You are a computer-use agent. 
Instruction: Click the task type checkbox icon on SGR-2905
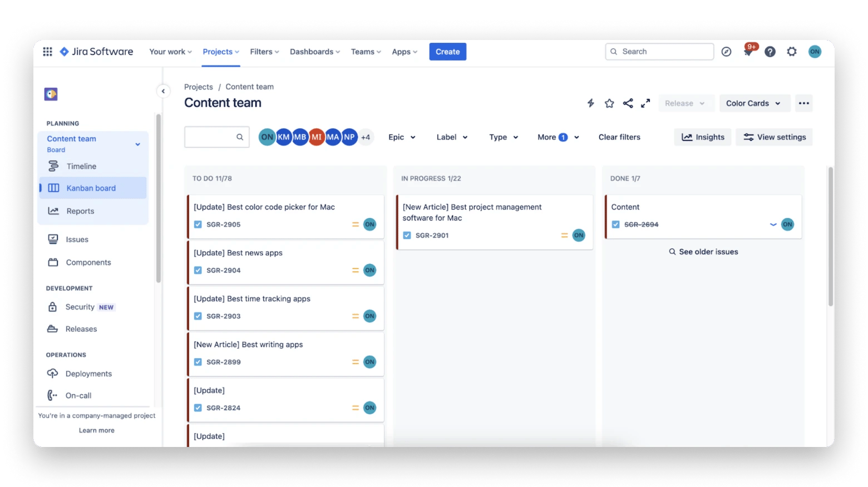click(x=198, y=225)
